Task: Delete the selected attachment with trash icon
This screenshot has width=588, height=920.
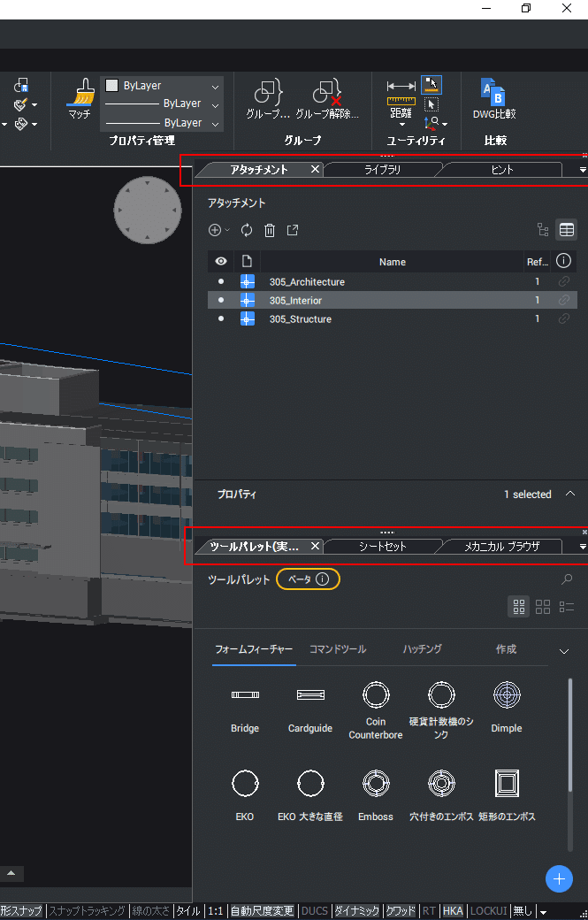Action: 270,230
